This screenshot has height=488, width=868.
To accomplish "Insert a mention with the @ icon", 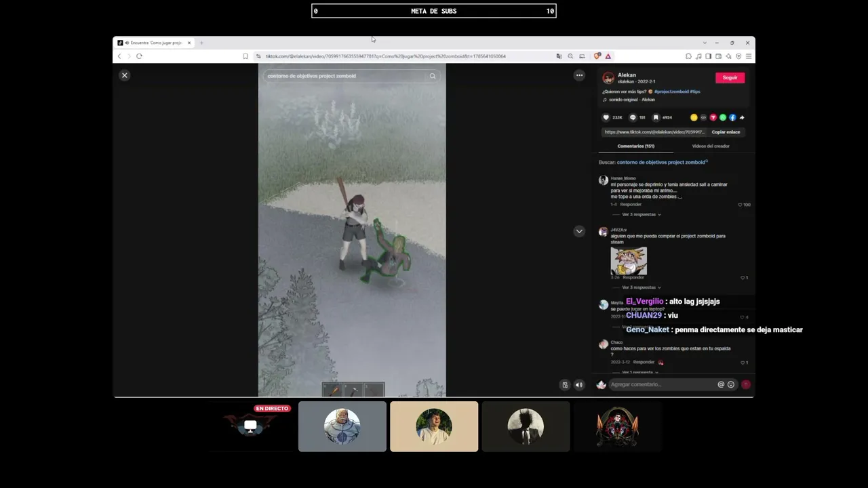I will [721, 384].
